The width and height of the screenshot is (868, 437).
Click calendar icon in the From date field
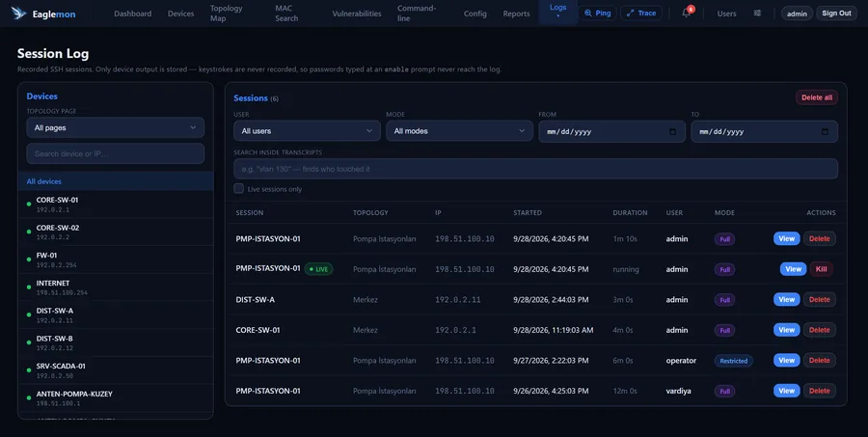point(672,132)
